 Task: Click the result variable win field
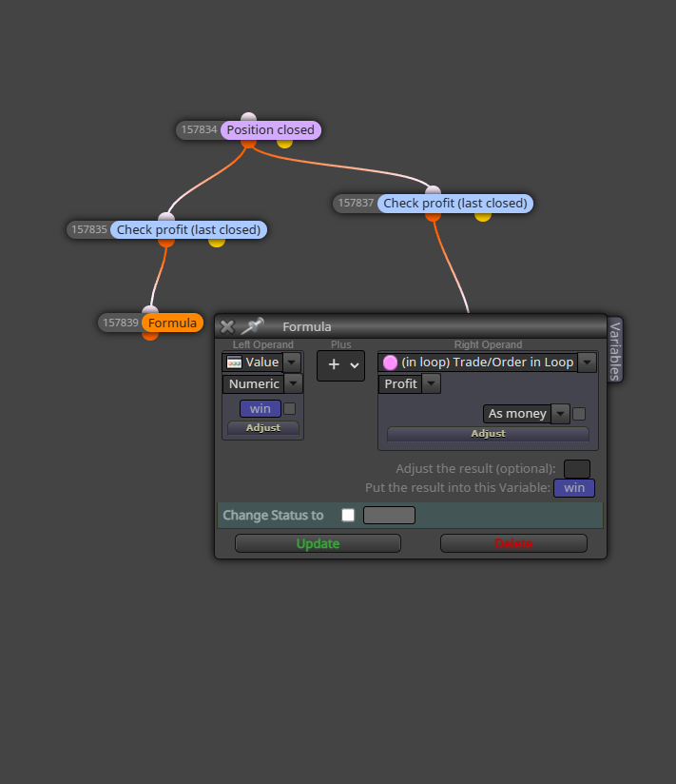coord(574,488)
